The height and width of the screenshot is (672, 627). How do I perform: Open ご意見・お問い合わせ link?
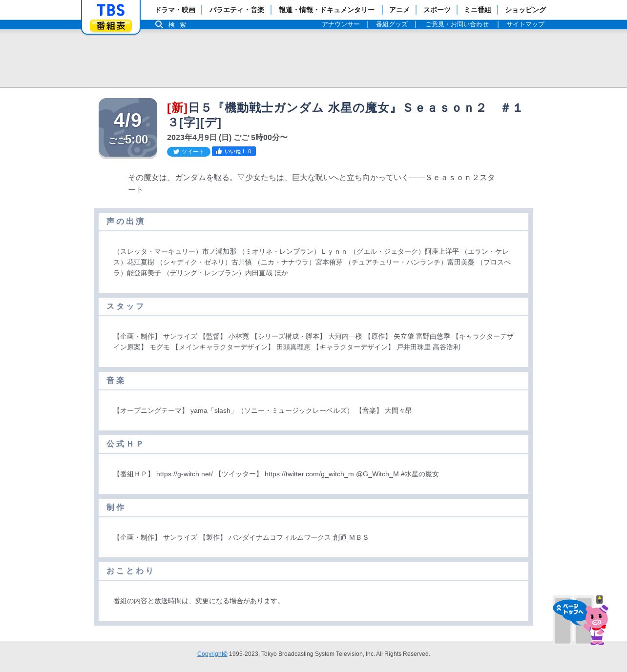(457, 24)
